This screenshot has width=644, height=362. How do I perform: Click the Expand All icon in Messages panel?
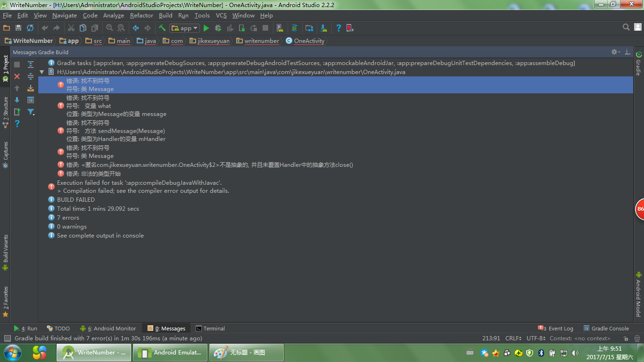point(31,65)
